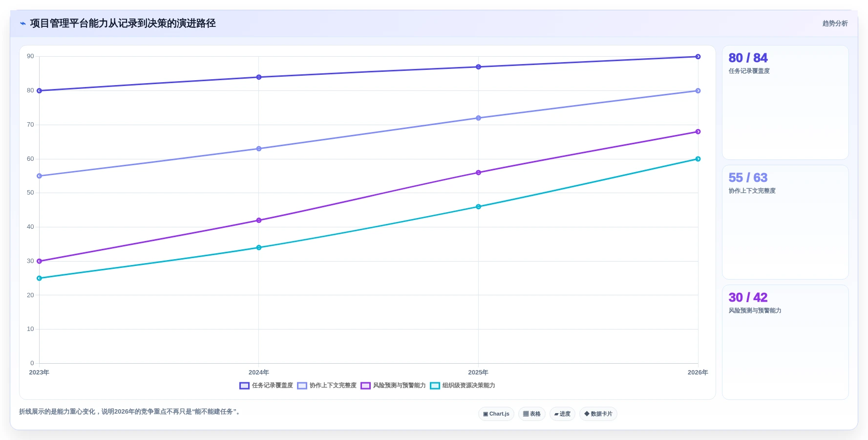Toggle the 风险预测与预警能力 legend swatch

[365, 386]
